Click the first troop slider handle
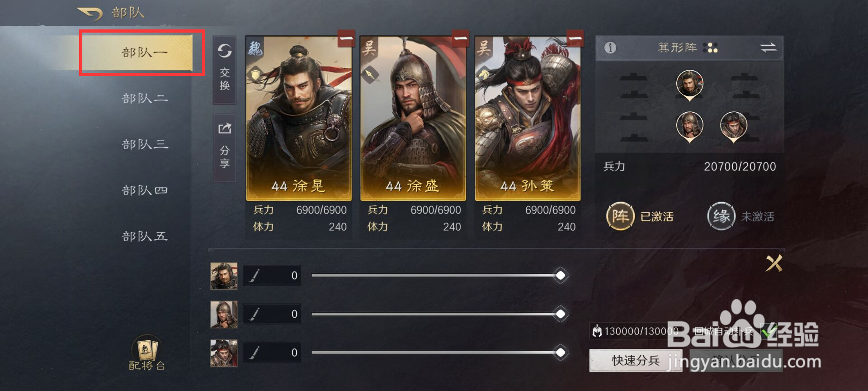The width and height of the screenshot is (868, 391). tap(561, 275)
